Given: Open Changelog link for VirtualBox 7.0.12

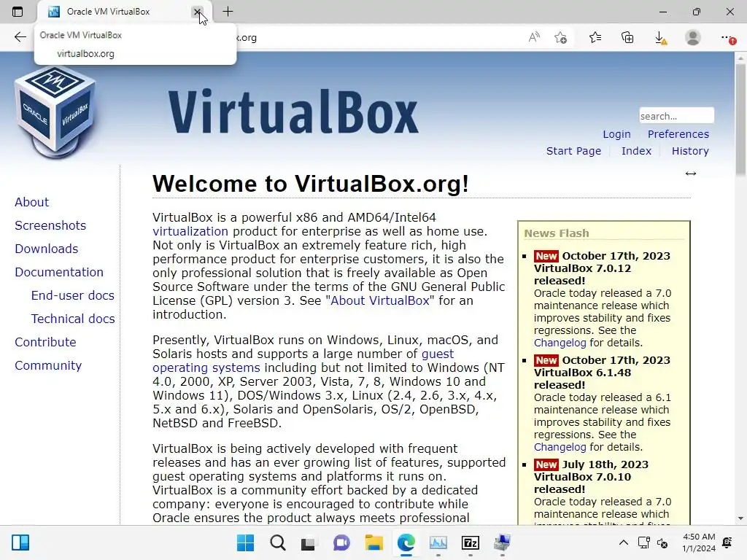Looking at the screenshot, I should point(560,343).
